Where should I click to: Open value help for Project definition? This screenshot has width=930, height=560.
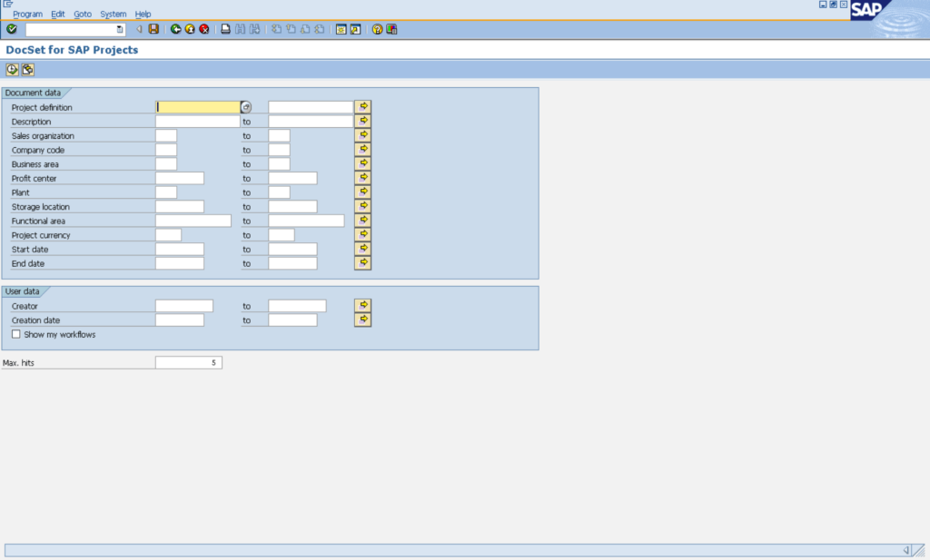coord(246,107)
